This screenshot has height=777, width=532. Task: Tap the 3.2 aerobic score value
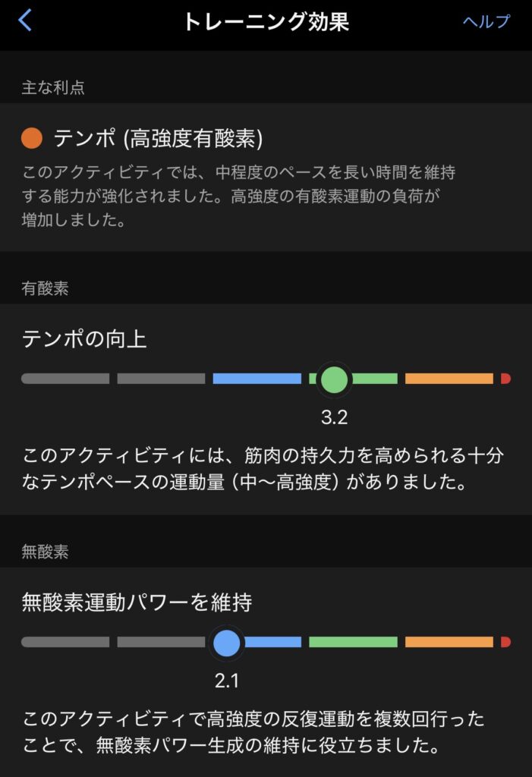[334, 417]
